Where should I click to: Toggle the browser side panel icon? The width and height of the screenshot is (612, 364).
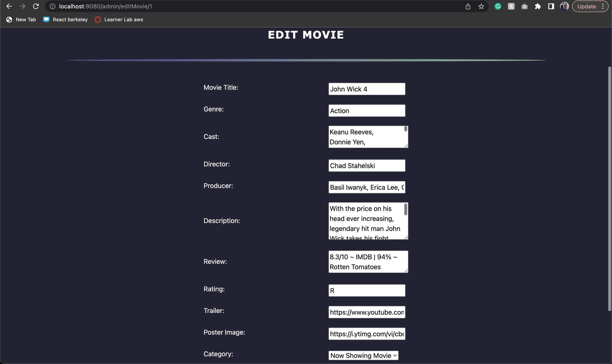(x=551, y=6)
